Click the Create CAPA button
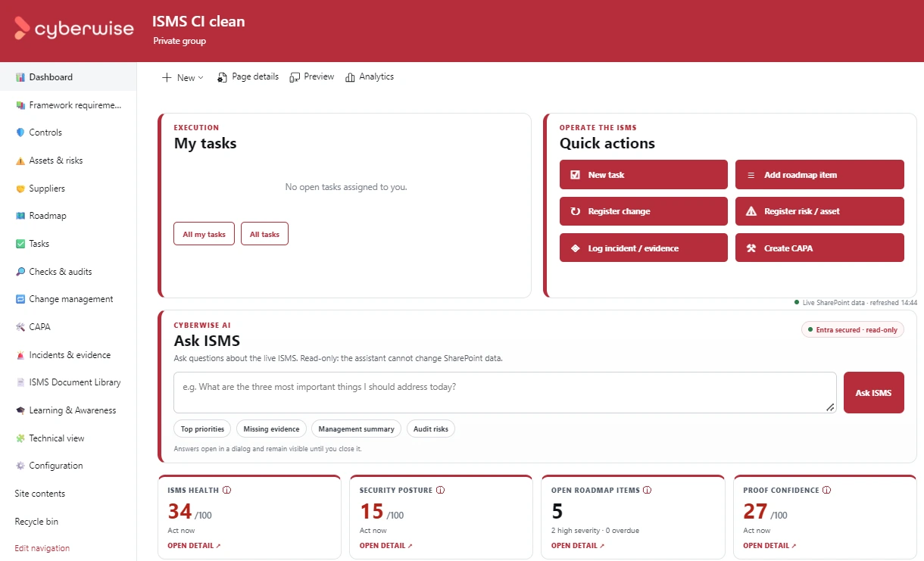Viewport: 924px width, 561px height. tap(819, 248)
